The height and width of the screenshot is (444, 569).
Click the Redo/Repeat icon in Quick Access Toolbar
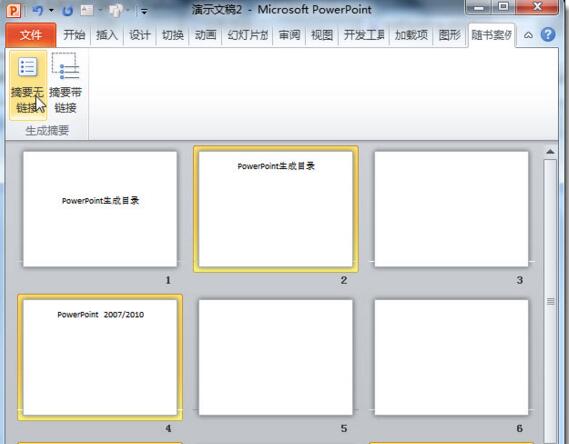(x=67, y=11)
